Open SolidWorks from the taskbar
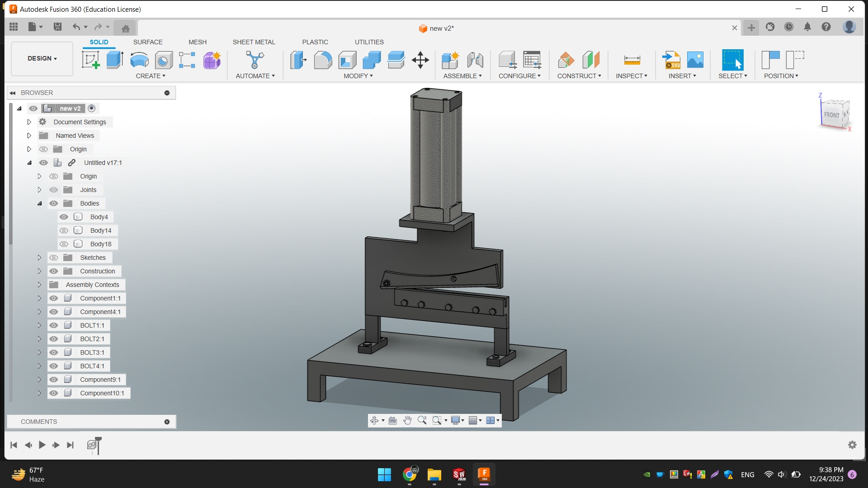The height and width of the screenshot is (488, 868). tap(459, 474)
